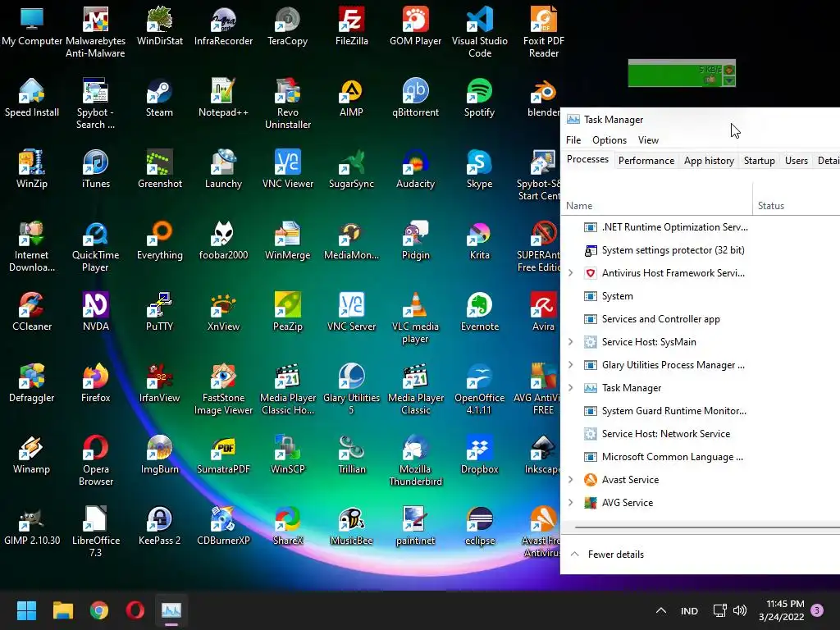Image resolution: width=840 pixels, height=630 pixels.
Task: Click the IND language indicator
Action: 689,610
